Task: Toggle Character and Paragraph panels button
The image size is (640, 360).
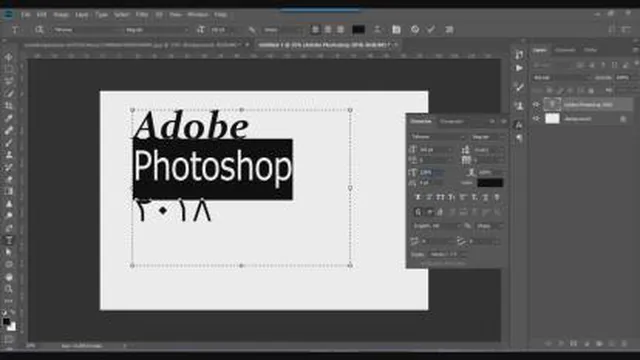Action: [396, 29]
